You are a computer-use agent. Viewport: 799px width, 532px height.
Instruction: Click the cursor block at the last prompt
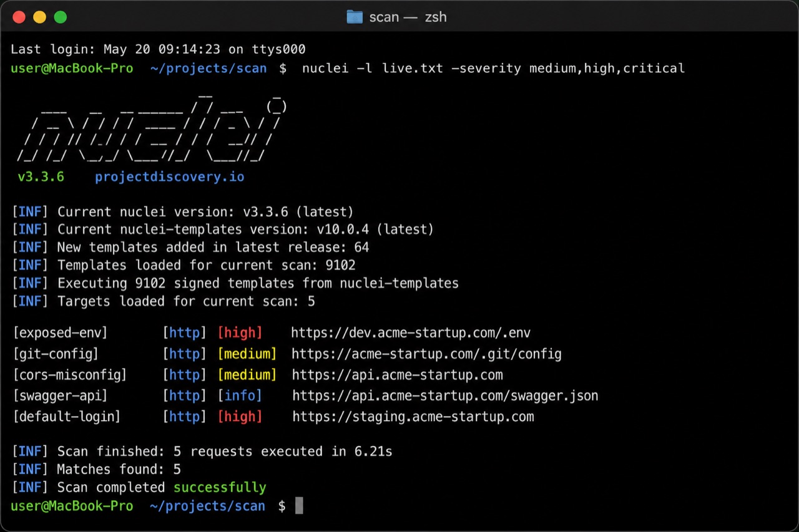pyautogui.click(x=299, y=506)
